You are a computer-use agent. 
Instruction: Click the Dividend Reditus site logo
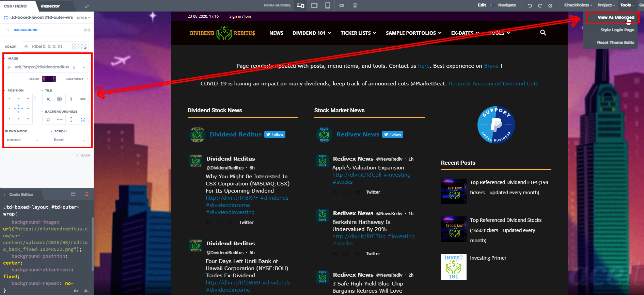tap(222, 33)
